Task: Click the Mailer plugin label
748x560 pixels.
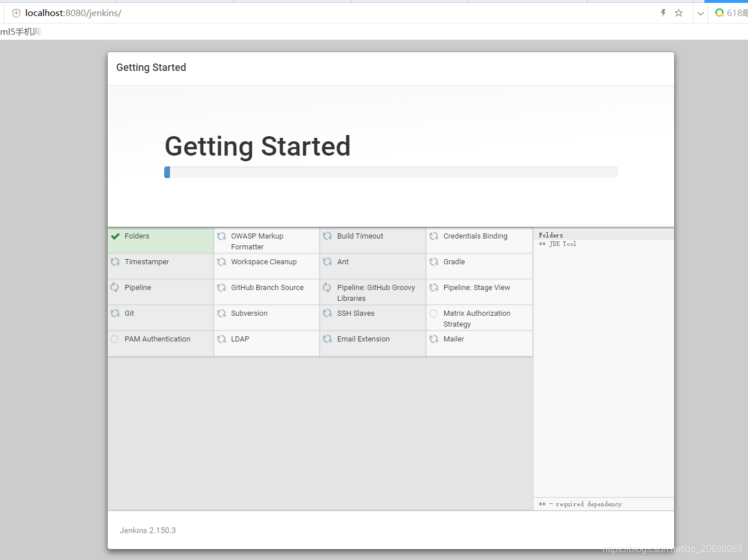Action: click(453, 339)
